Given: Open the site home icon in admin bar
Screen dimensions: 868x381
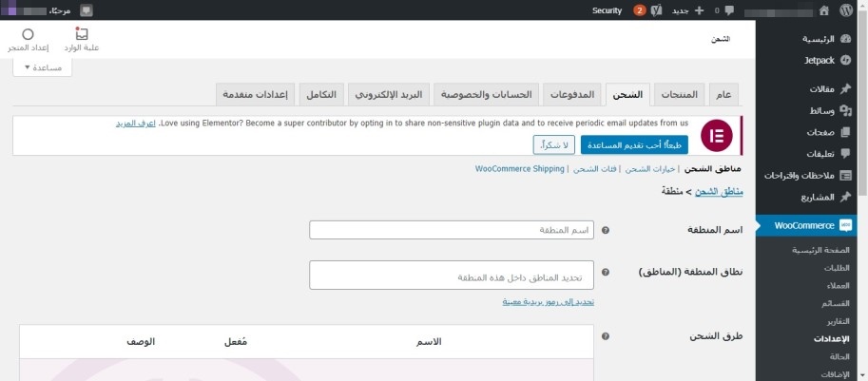Looking at the screenshot, I should (823, 10).
